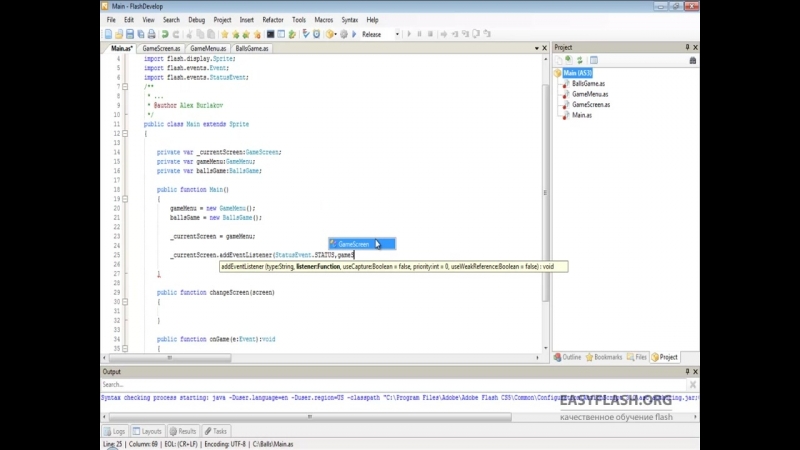
Task: Switch to the Bookmarks panel tab
Action: (x=604, y=357)
